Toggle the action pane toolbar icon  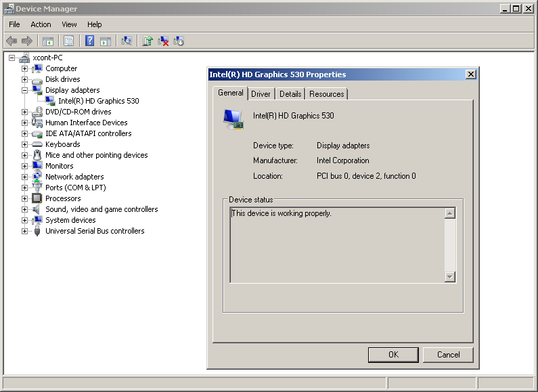[x=106, y=41]
